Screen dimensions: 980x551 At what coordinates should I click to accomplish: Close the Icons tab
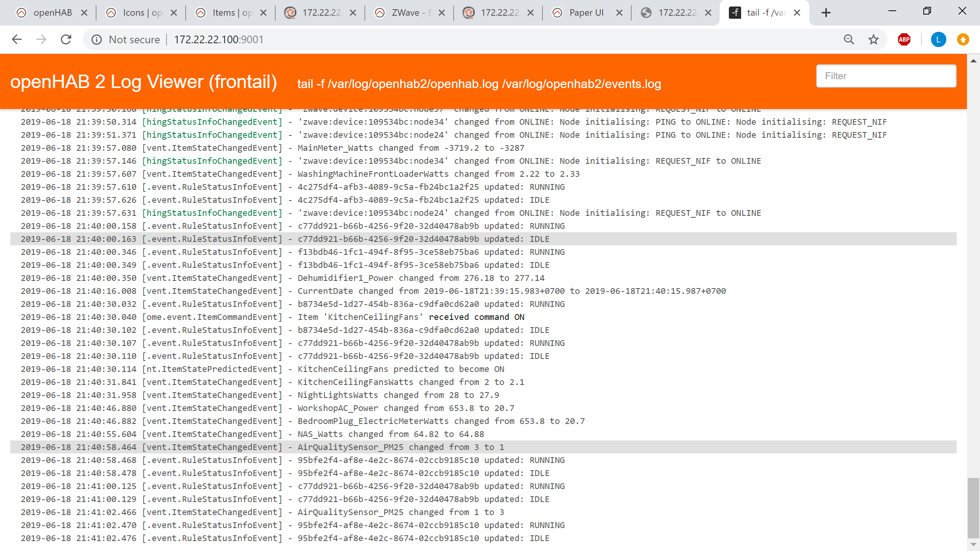(x=174, y=13)
